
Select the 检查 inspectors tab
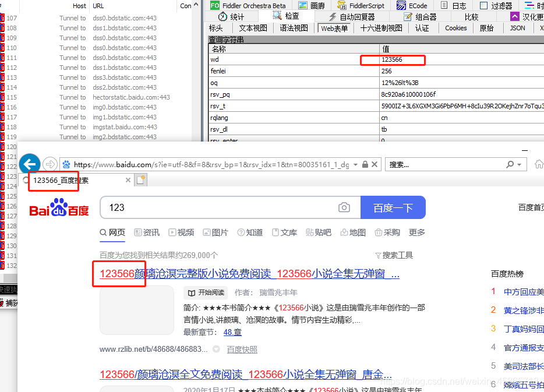point(286,16)
